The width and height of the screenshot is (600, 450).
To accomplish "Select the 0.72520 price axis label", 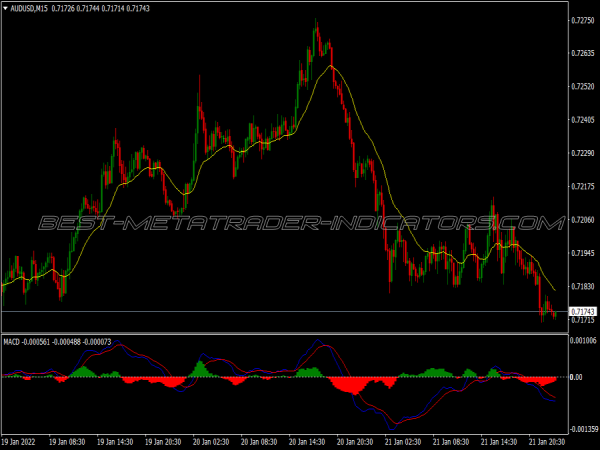I will tap(583, 86).
